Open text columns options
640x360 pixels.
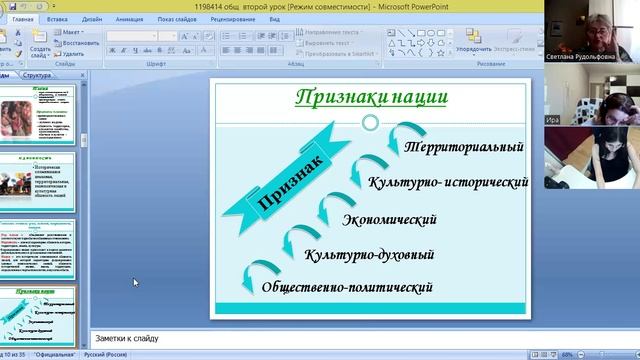276,51
